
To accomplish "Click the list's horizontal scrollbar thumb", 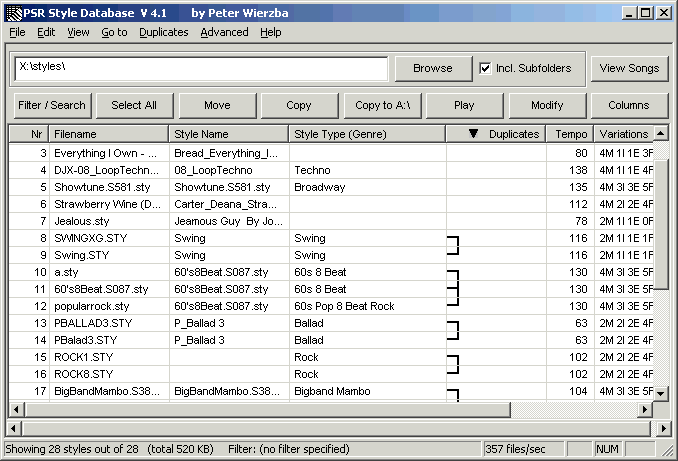I will (x=267, y=409).
